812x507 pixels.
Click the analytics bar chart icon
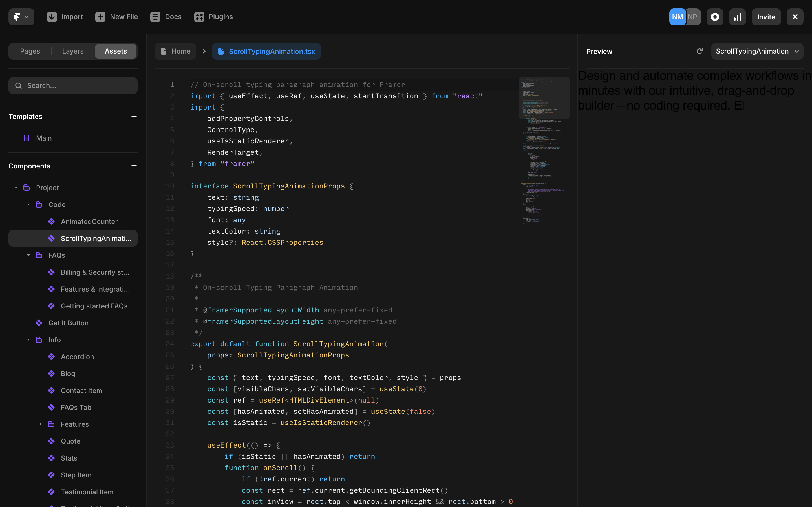click(737, 17)
